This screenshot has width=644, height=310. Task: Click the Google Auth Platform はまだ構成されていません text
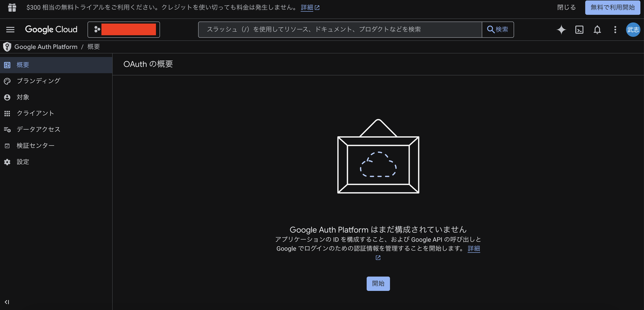tap(378, 229)
